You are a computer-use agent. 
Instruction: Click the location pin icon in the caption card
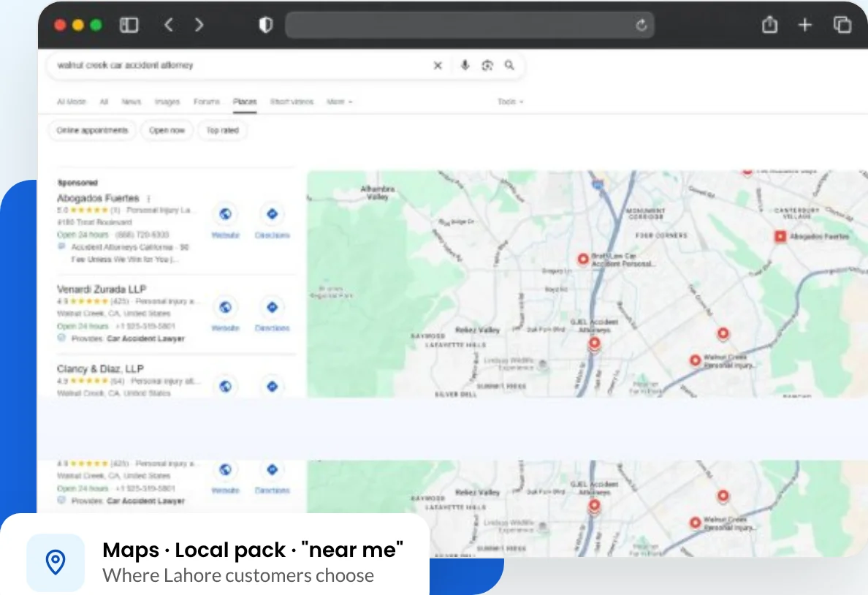[56, 562]
